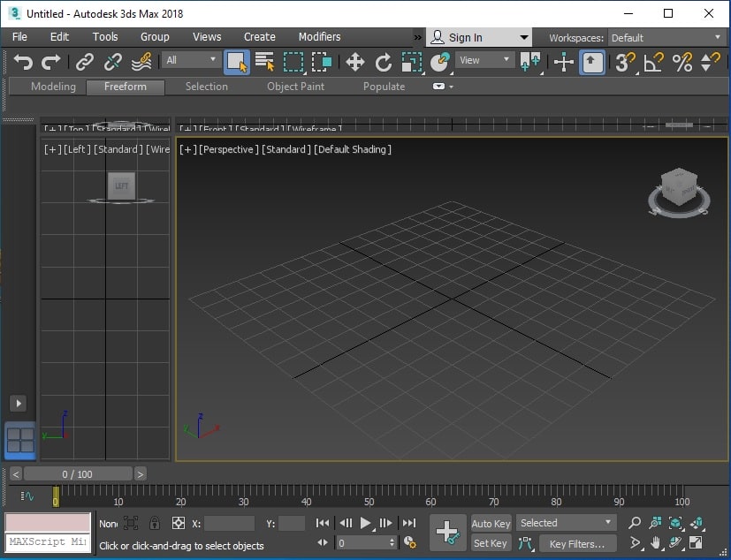Click the Set Keys plus-key button

447,532
